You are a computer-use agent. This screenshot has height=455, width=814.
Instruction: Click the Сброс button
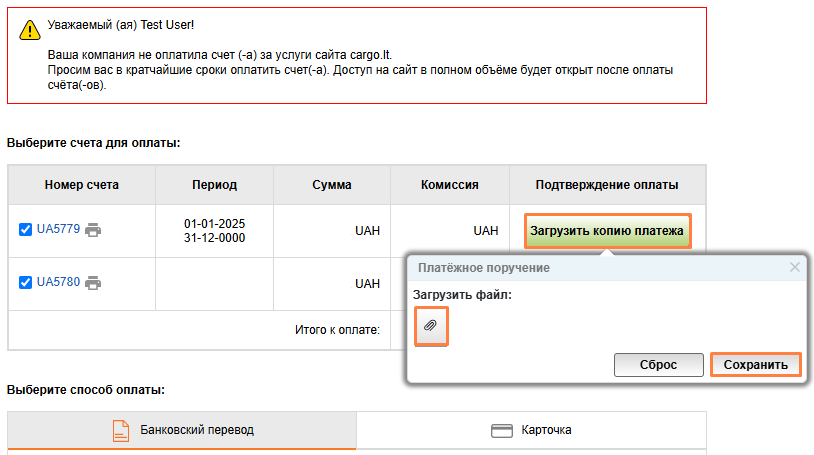[x=658, y=365]
